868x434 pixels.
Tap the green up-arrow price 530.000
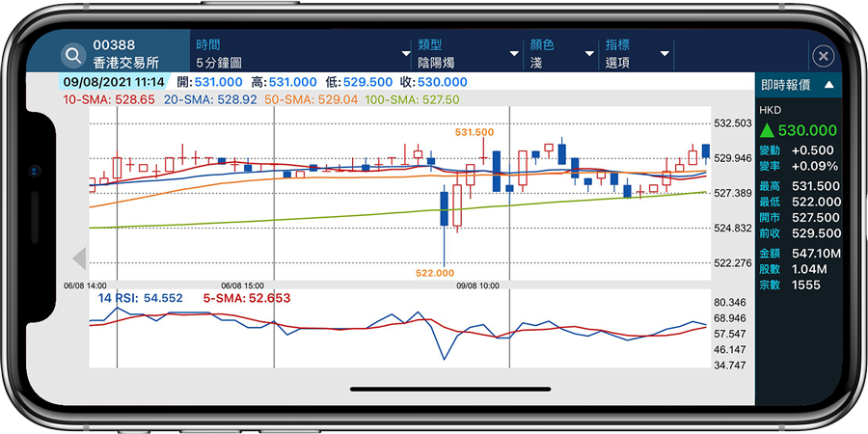pyautogui.click(x=799, y=130)
